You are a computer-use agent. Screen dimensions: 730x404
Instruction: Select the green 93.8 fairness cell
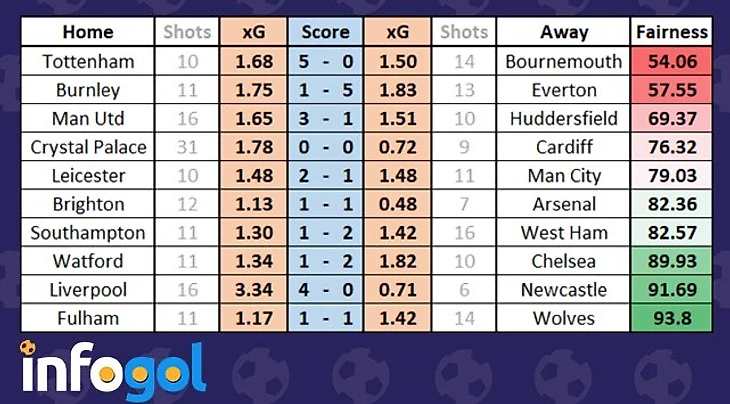tap(671, 320)
